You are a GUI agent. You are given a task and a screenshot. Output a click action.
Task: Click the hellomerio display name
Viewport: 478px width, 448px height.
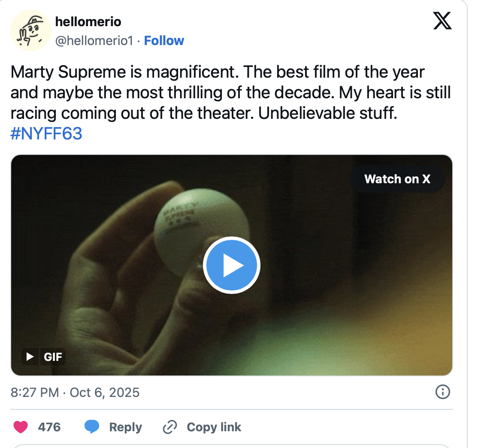(88, 21)
